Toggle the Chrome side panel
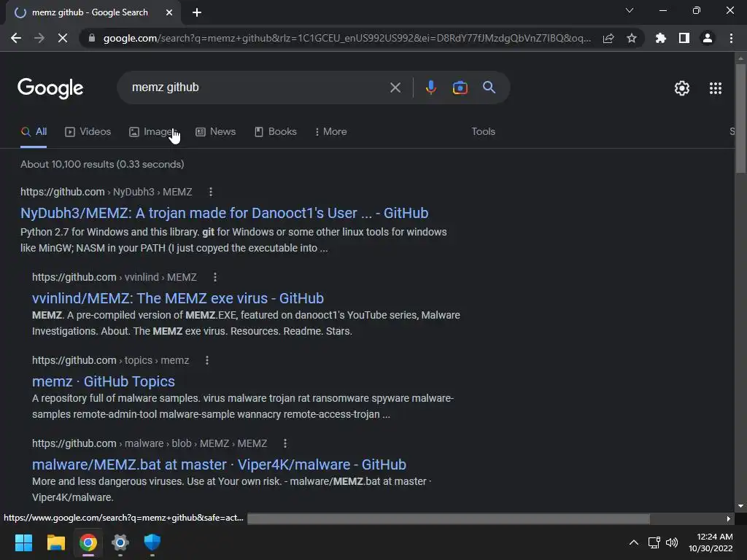 684,38
